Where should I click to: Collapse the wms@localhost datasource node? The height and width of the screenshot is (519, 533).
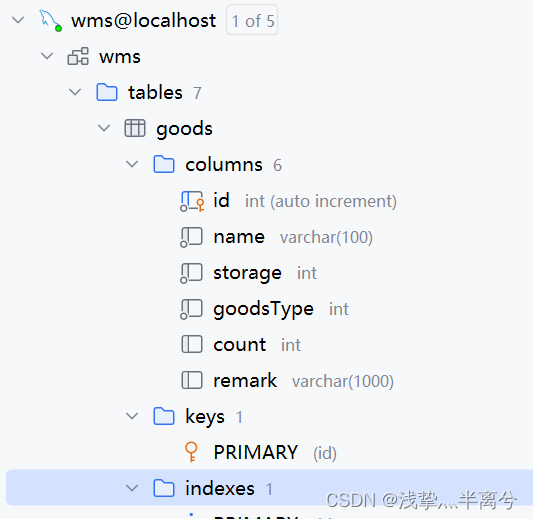[x=18, y=20]
